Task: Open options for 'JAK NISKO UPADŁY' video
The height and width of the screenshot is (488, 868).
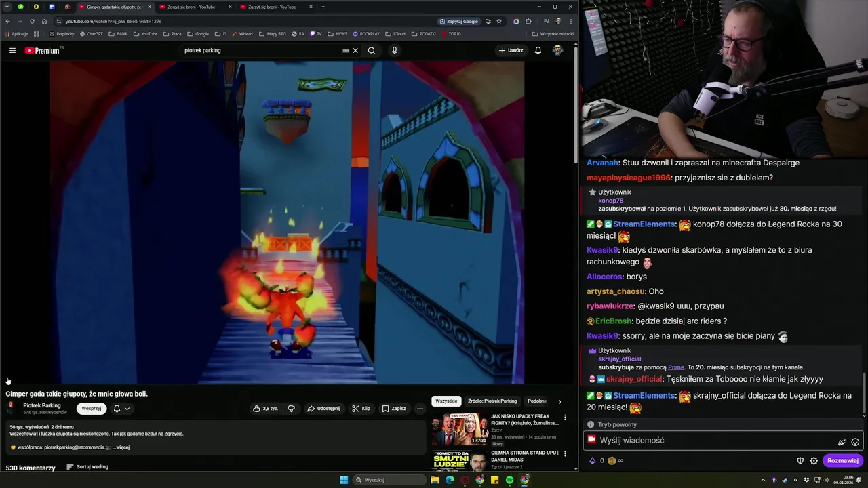Action: [565, 418]
